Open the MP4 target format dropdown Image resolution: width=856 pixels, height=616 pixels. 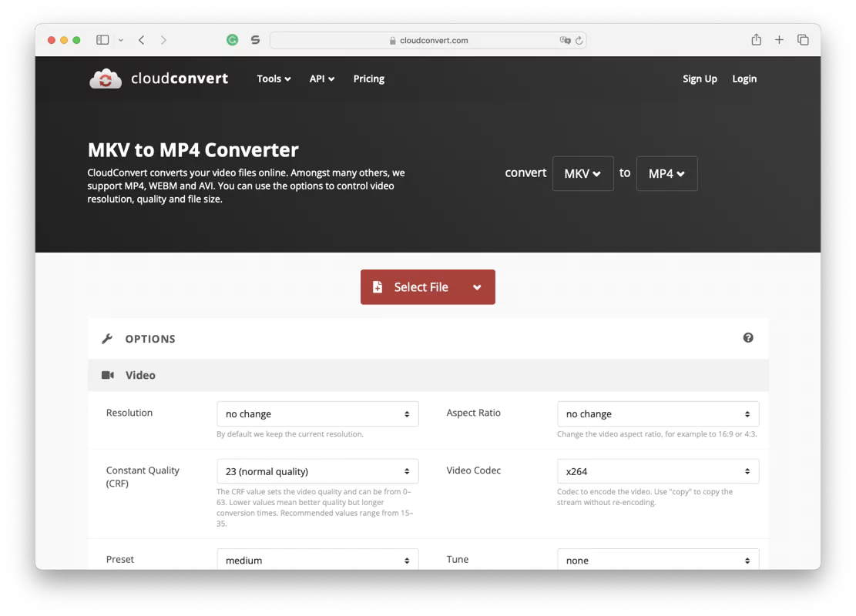(x=666, y=174)
